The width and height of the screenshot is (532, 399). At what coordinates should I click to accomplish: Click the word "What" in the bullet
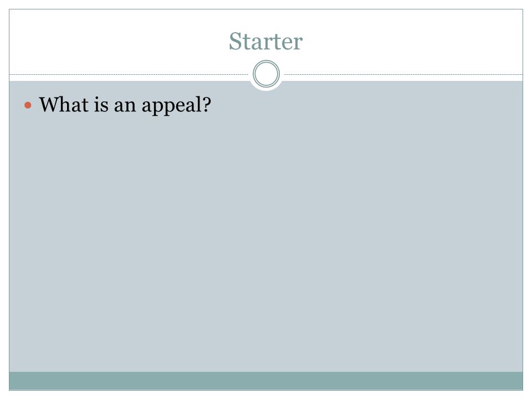[64, 104]
